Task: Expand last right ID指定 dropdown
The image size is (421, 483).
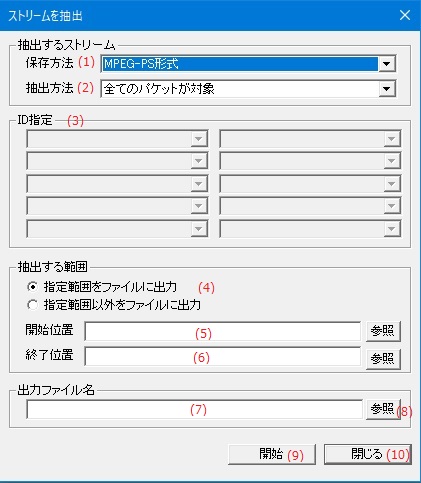Action: pos(391,229)
